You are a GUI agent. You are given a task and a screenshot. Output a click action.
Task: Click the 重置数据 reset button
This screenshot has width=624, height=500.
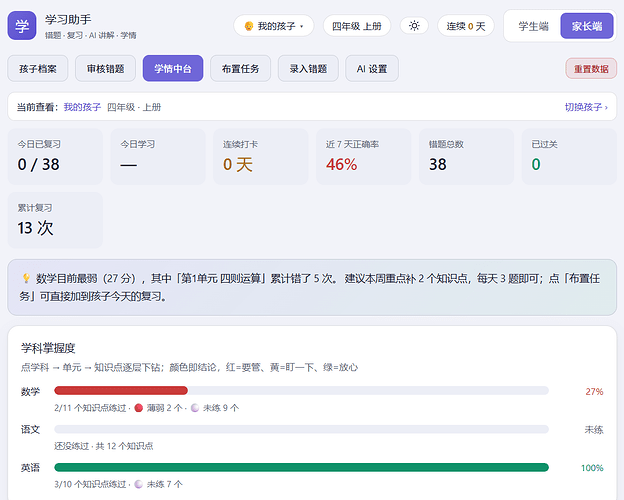(x=591, y=68)
